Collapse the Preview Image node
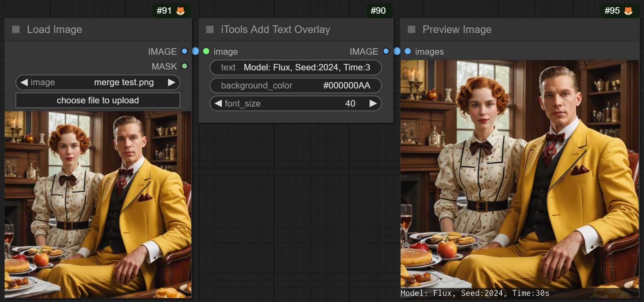This screenshot has width=644, height=302. tap(411, 29)
